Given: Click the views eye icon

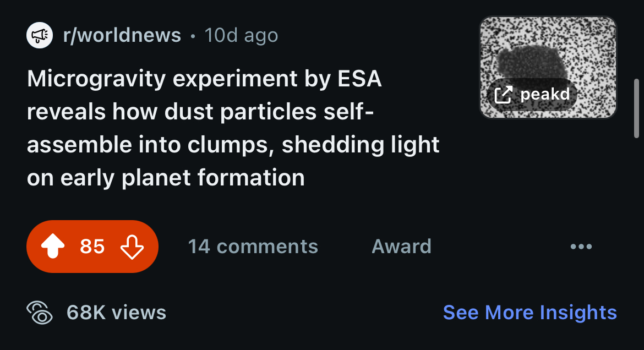Looking at the screenshot, I should coord(40,313).
